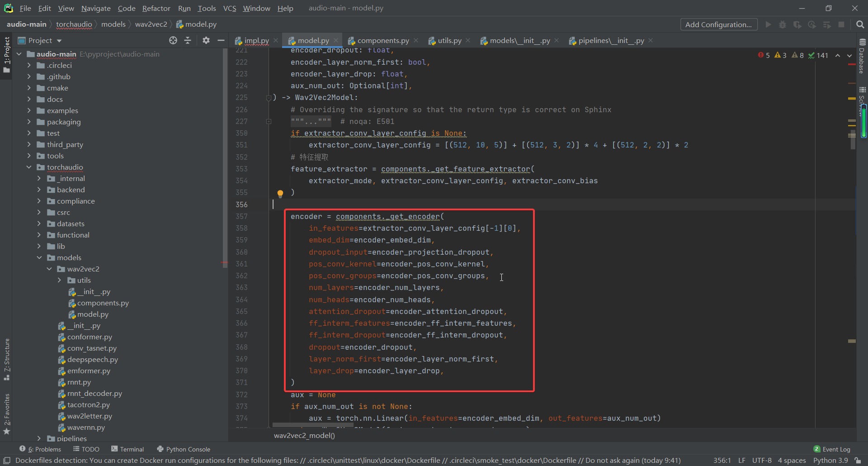Image resolution: width=868 pixels, height=466 pixels.
Task: Switch to the impl.py editor tab
Action: [256, 40]
